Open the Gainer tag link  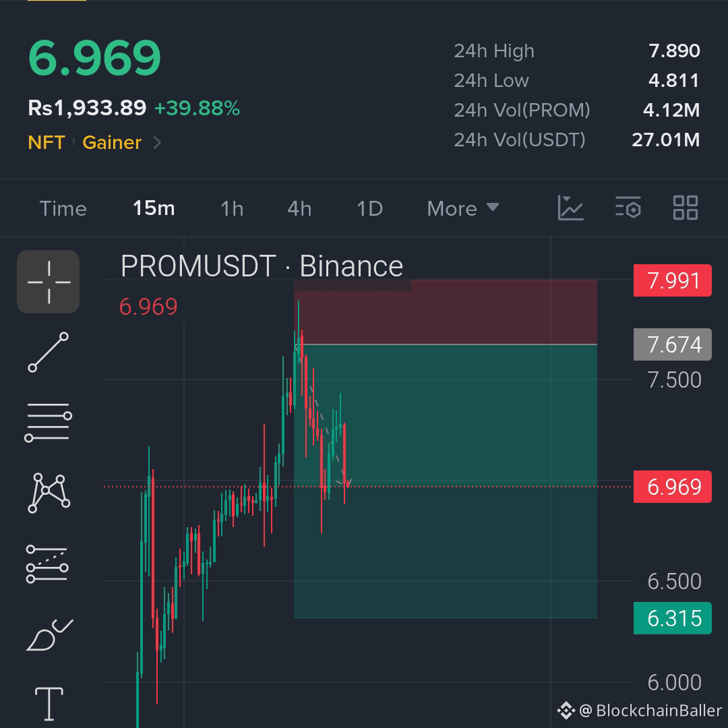(x=112, y=142)
